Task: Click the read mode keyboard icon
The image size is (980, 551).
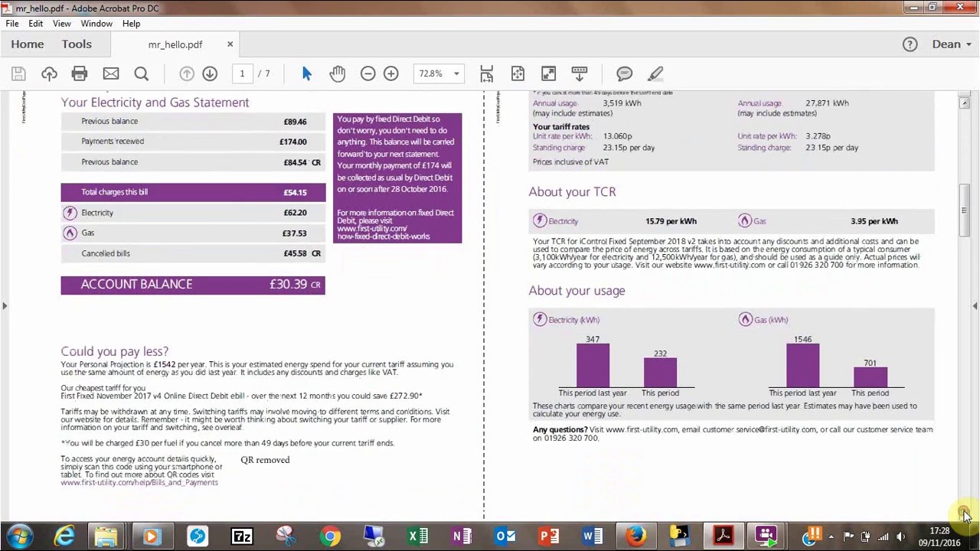Action: [580, 73]
